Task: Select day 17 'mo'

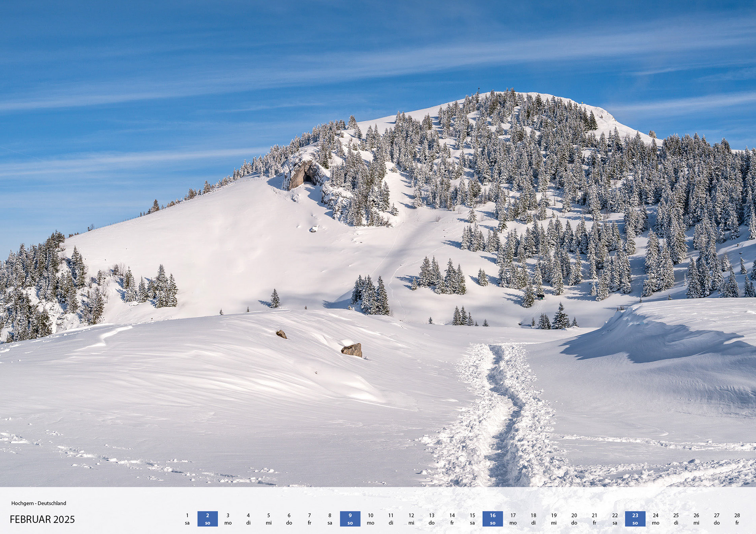Action: coord(513,519)
